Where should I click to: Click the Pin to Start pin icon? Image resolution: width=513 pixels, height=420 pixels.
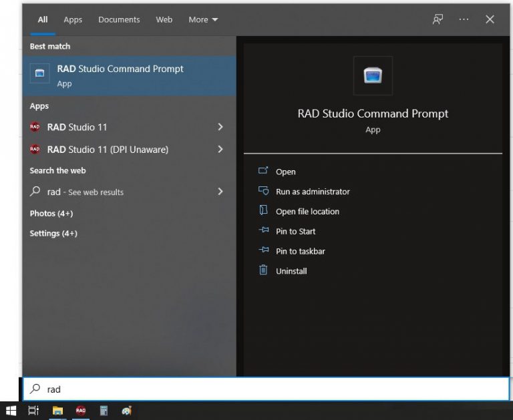264,230
